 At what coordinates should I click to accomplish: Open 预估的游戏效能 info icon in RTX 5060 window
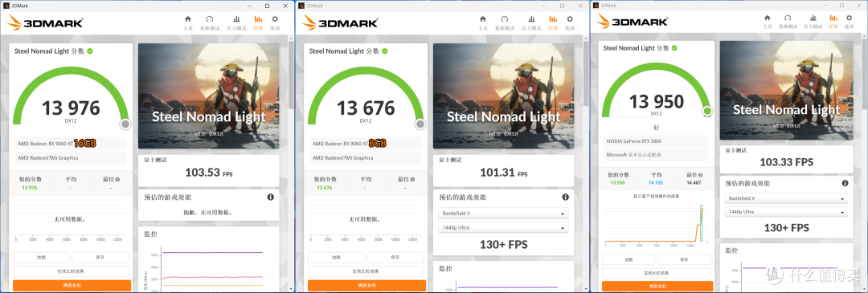click(x=845, y=184)
